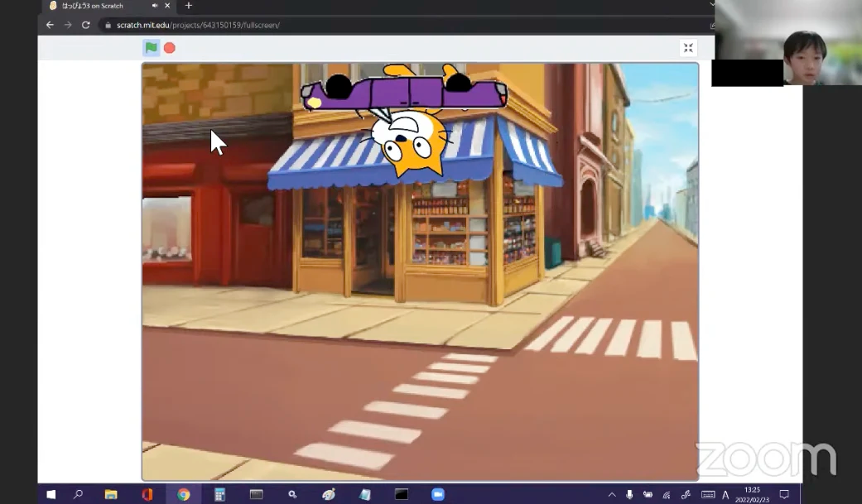Open microphone settings in system tray
Image resolution: width=862 pixels, height=504 pixels.
coord(629,495)
